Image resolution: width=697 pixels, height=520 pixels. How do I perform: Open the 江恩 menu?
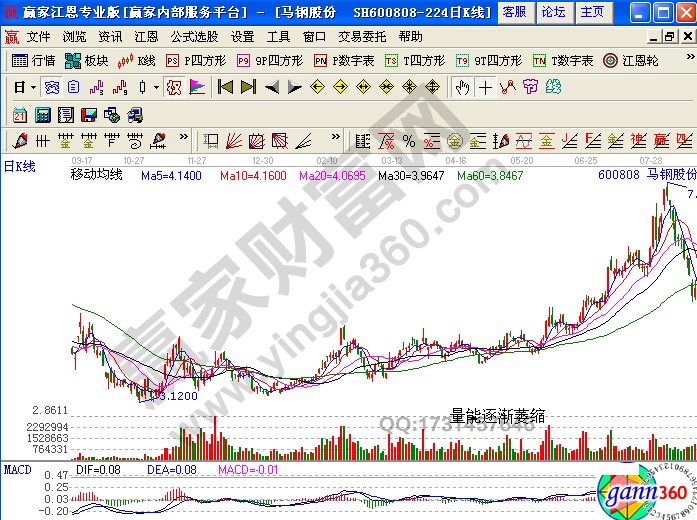coord(146,36)
